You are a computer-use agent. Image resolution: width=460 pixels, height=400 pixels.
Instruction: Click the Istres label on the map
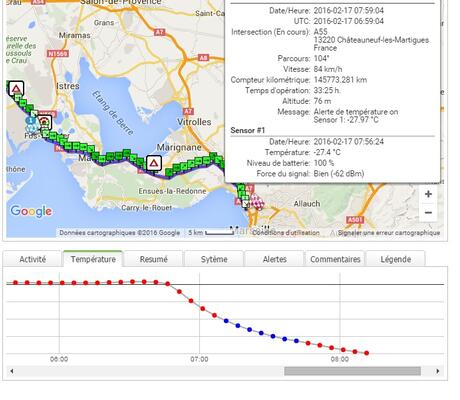(x=68, y=86)
